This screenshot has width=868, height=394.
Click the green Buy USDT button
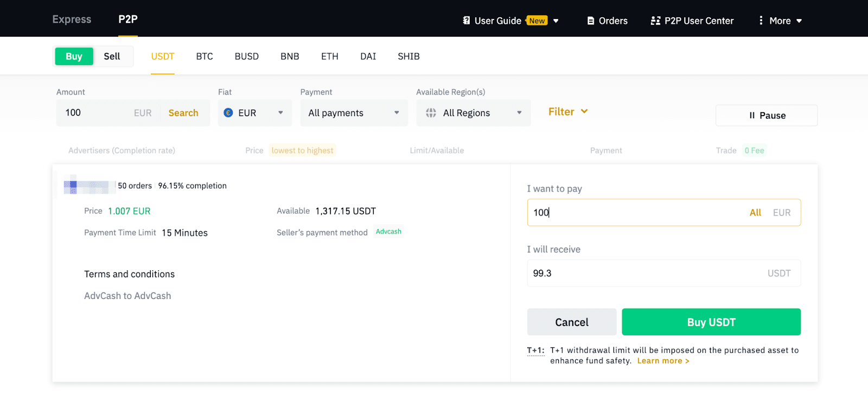coord(711,322)
